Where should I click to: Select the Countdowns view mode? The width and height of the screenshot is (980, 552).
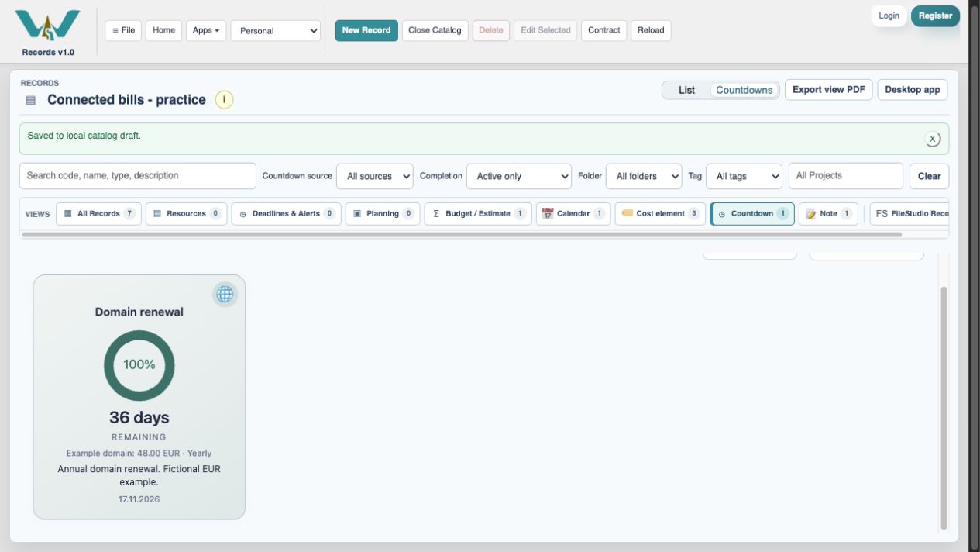(x=744, y=90)
